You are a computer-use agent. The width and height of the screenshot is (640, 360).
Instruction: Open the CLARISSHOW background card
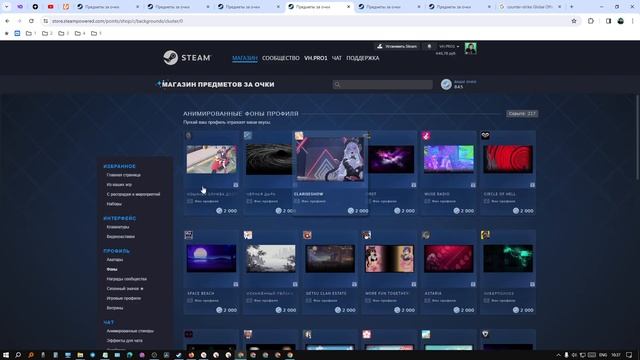330,173
